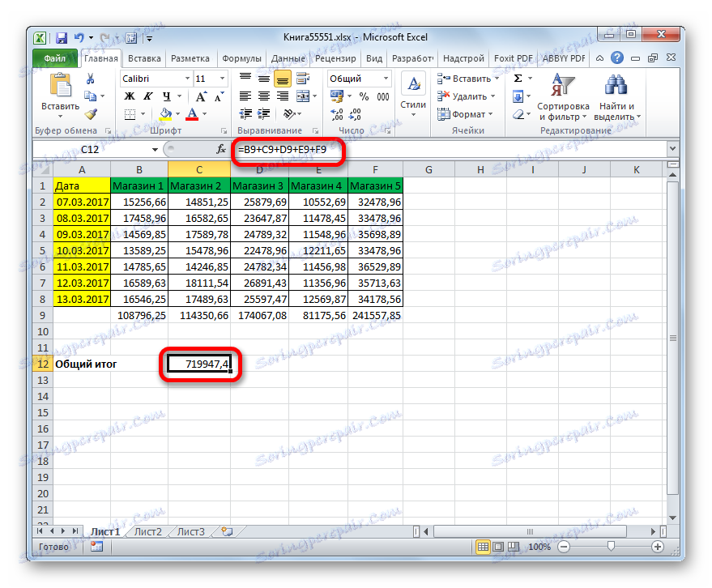Viewport: 712px width, 588px height.
Task: Open the Формулы ribbon tab
Action: pyautogui.click(x=242, y=58)
